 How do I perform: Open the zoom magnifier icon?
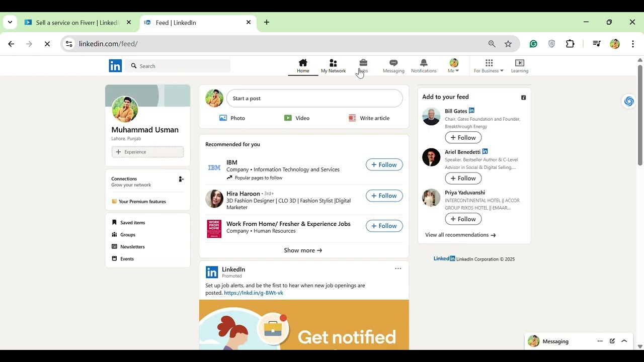[x=492, y=44]
